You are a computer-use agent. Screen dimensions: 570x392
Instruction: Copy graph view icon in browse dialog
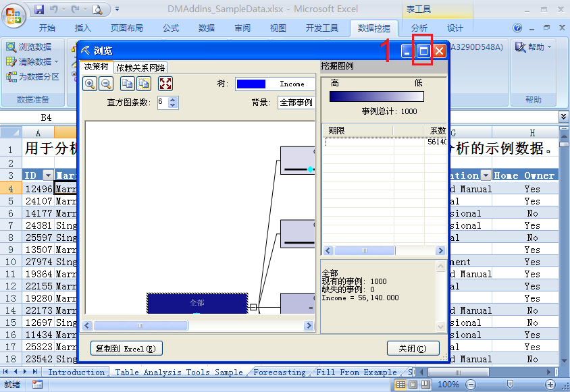click(x=127, y=84)
